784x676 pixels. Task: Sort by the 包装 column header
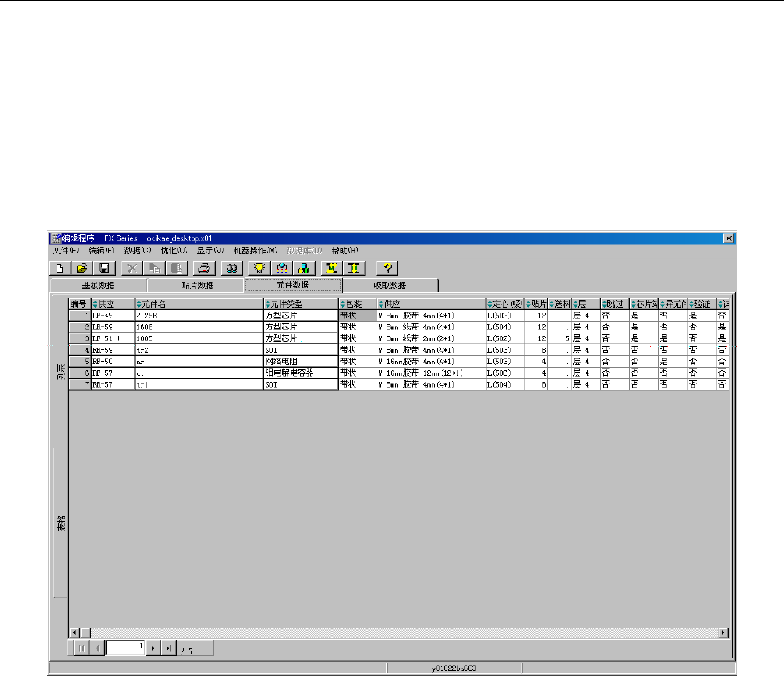357,303
